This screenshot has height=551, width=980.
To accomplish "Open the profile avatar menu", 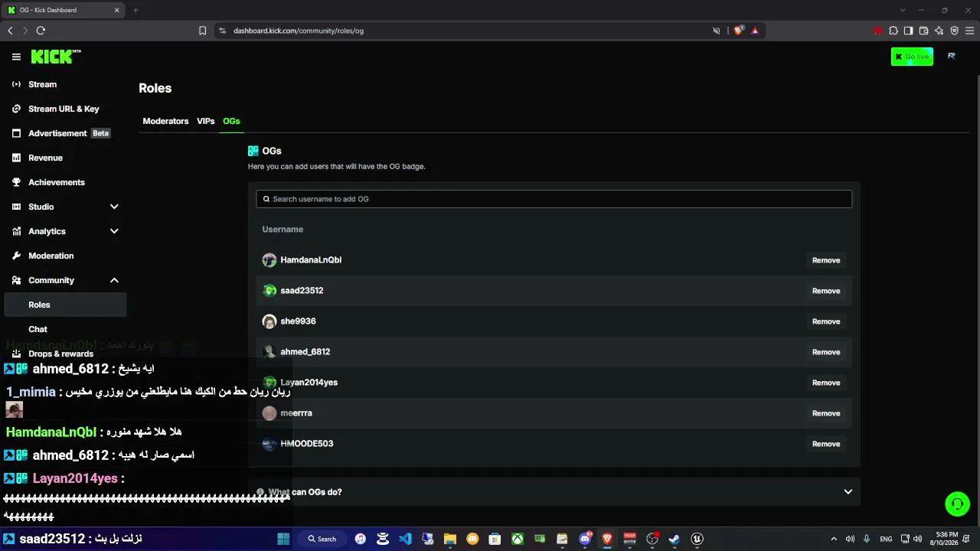I will 951,57.
